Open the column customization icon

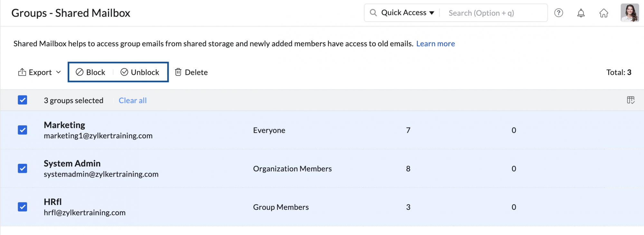tap(630, 100)
